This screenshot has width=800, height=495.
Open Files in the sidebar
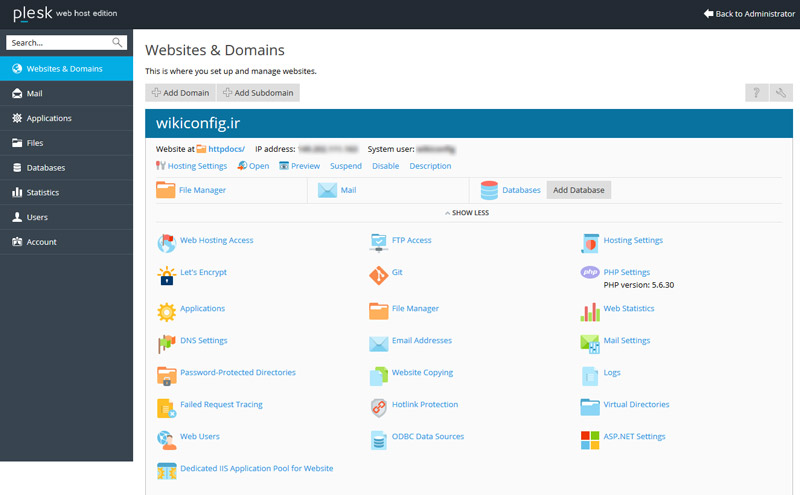66,143
